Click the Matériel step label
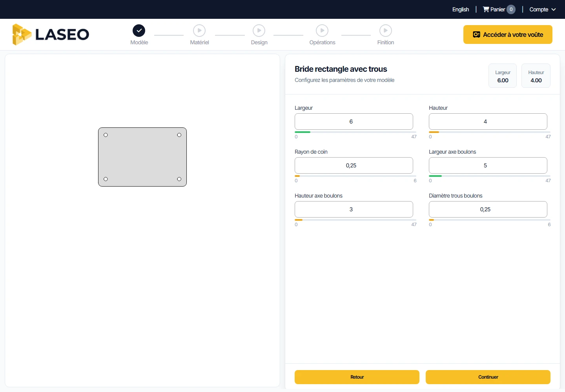 [199, 42]
